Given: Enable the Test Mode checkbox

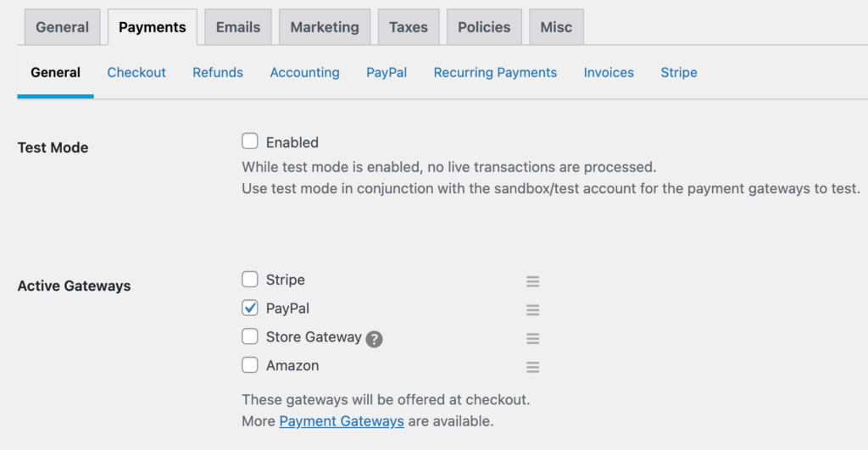Looking at the screenshot, I should click(x=250, y=142).
